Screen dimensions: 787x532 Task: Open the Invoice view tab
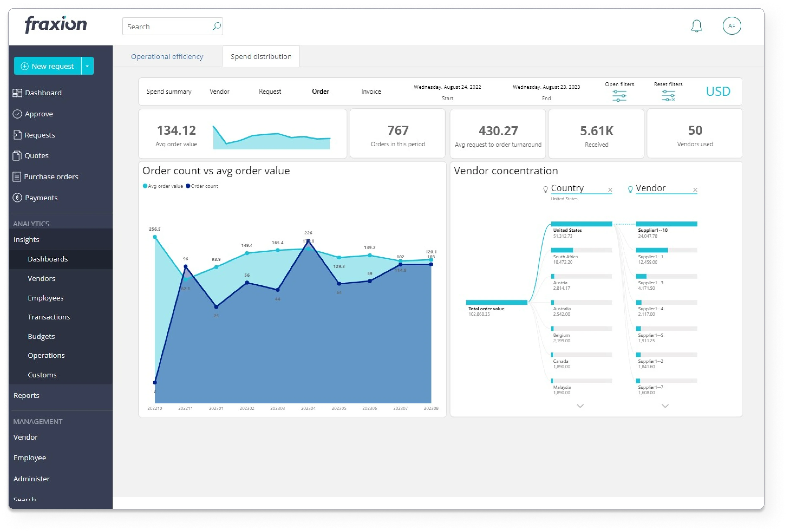coord(371,91)
